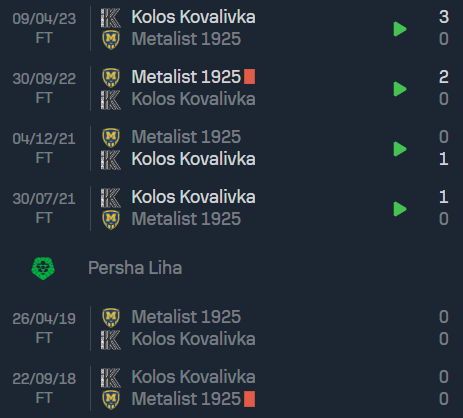This screenshot has width=463, height=418.
Task: Open the 26/04/19 match date row
Action: 231,328
